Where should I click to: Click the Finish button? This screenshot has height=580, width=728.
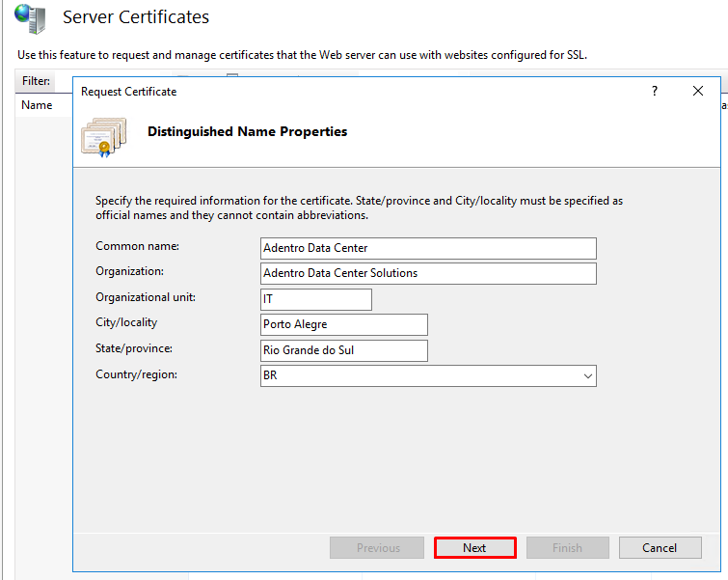point(567,548)
